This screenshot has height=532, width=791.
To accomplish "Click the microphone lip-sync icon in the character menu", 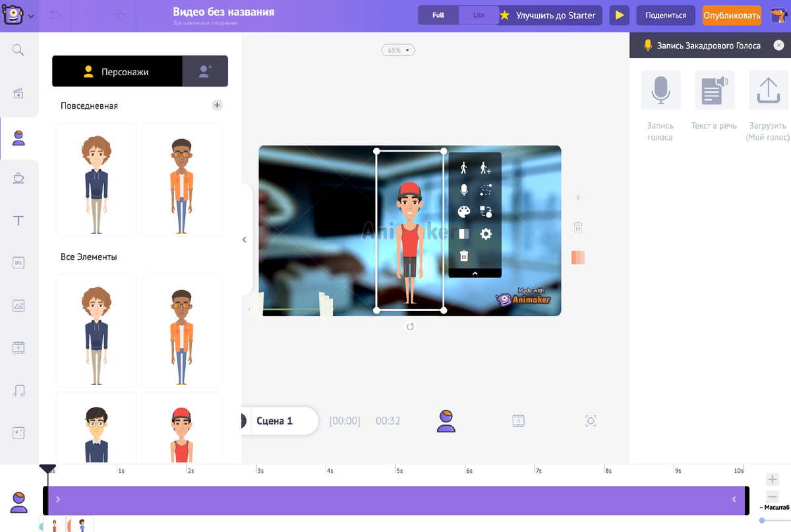I will coord(464,190).
